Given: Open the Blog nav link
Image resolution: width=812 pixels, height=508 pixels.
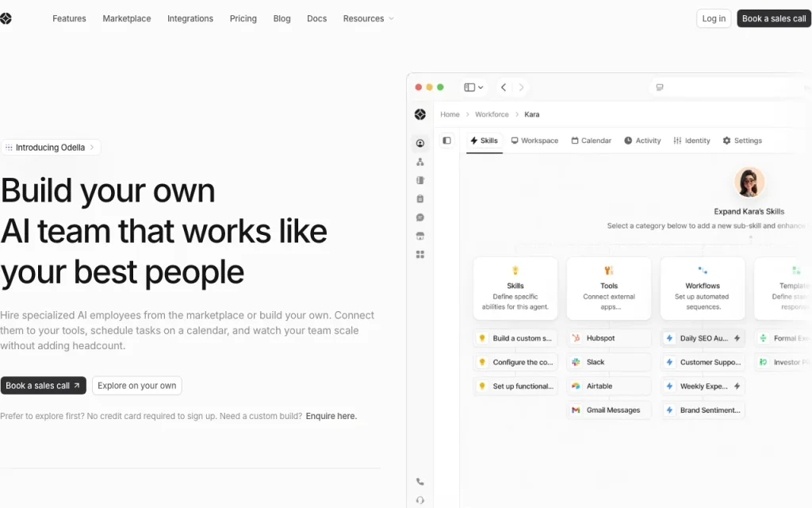Looking at the screenshot, I should (x=282, y=19).
